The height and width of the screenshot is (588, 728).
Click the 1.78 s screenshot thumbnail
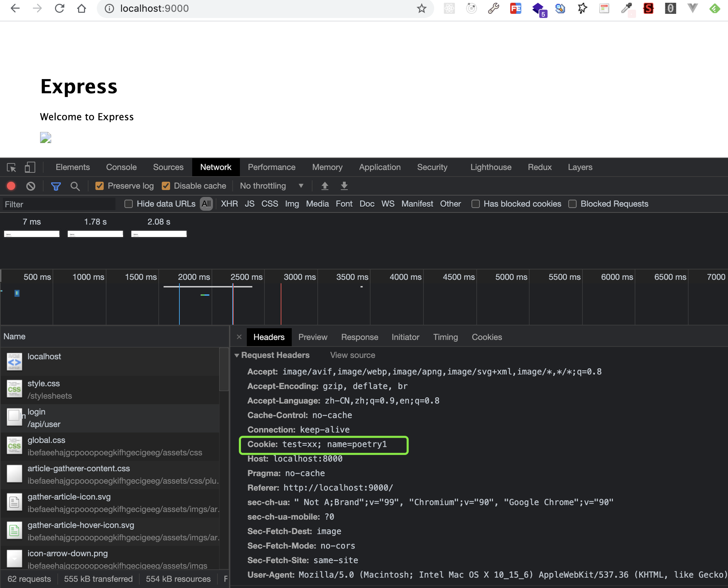(x=95, y=234)
